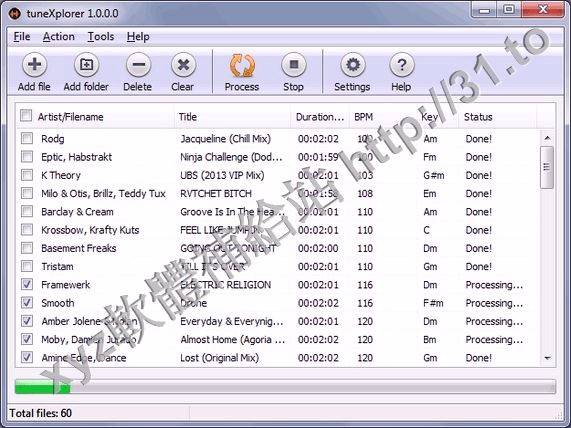This screenshot has height=428, width=571.
Task: Open Settings gear icon
Action: pyautogui.click(x=353, y=65)
